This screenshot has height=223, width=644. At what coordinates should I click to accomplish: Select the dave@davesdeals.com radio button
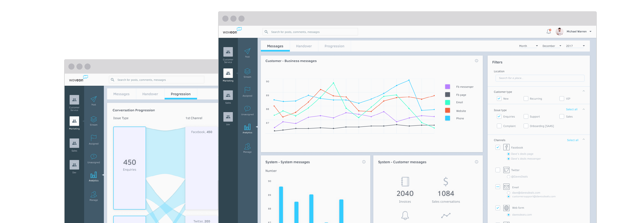coord(508,193)
